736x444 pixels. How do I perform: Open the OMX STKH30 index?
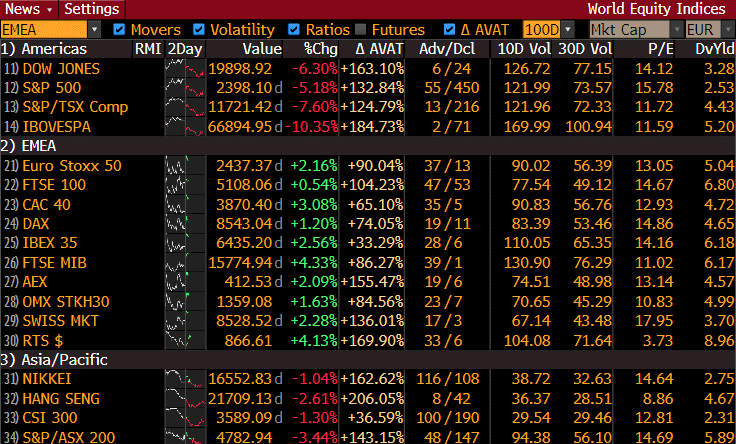click(x=66, y=302)
